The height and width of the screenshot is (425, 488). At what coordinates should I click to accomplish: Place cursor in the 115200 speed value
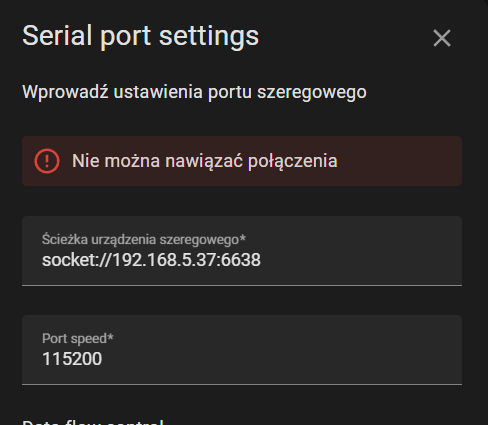click(x=72, y=359)
